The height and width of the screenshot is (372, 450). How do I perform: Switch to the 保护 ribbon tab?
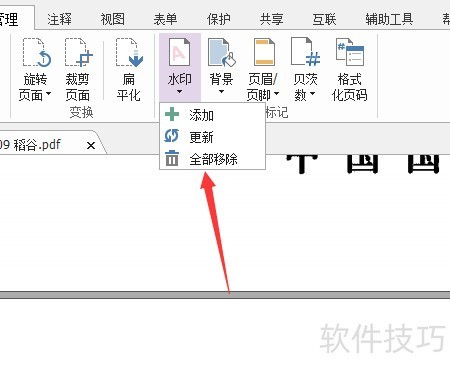(219, 19)
